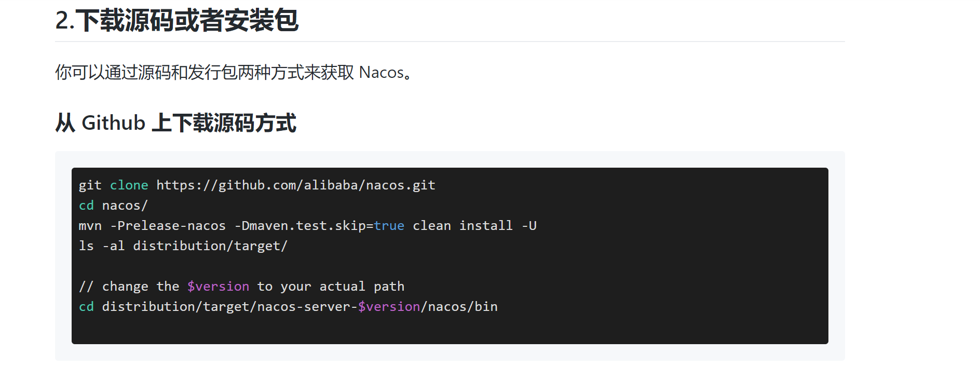Click the heading 2.下载源码或者安装包

tap(176, 21)
